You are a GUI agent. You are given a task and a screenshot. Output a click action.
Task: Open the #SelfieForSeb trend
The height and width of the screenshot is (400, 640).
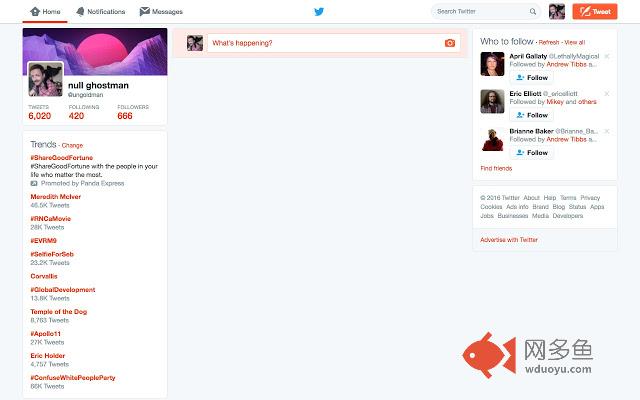(52, 254)
